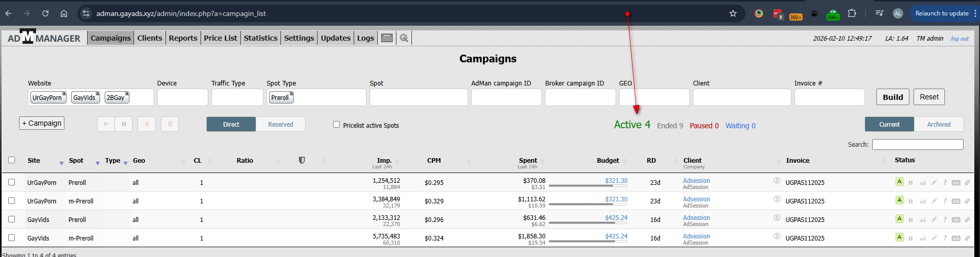Open the Traffic Type filter dropdown
The height and width of the screenshot is (257, 980).
(237, 97)
